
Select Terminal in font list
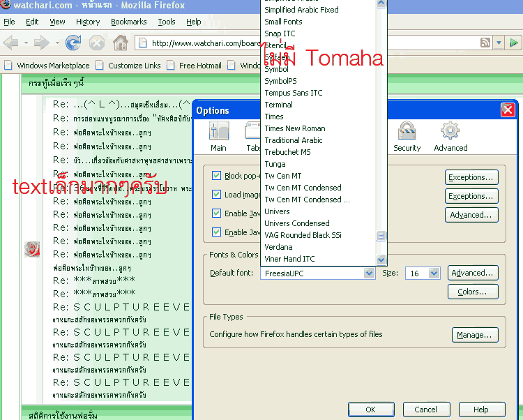pos(278,105)
